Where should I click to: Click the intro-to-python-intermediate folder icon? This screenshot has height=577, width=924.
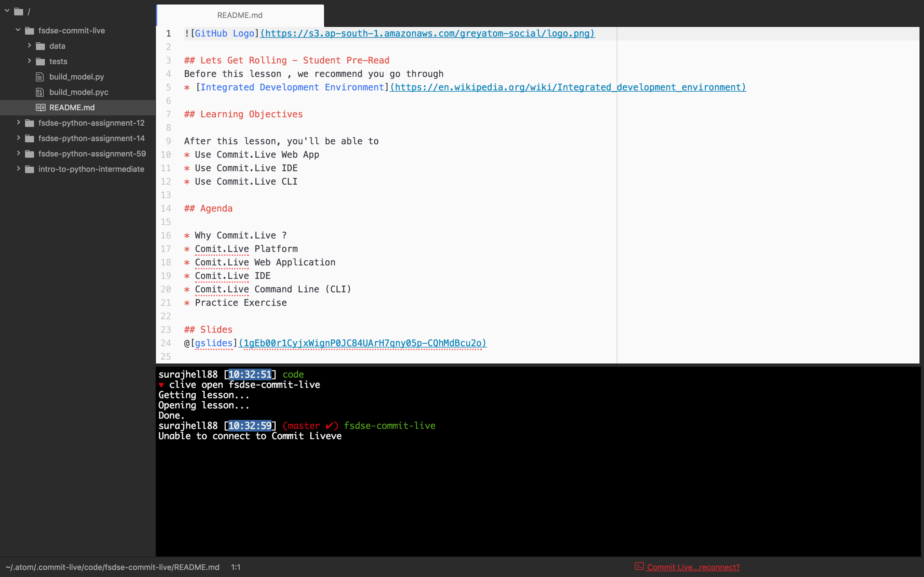(x=30, y=169)
